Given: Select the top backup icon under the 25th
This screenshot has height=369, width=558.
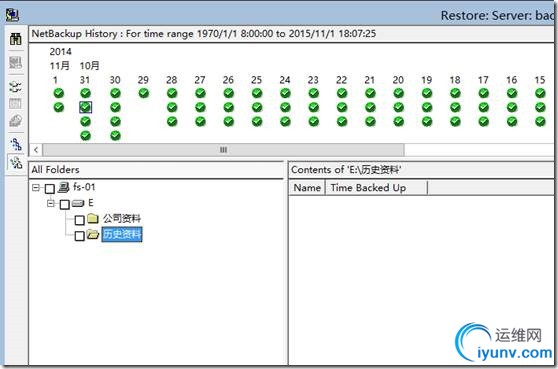Looking at the screenshot, I should click(257, 93).
